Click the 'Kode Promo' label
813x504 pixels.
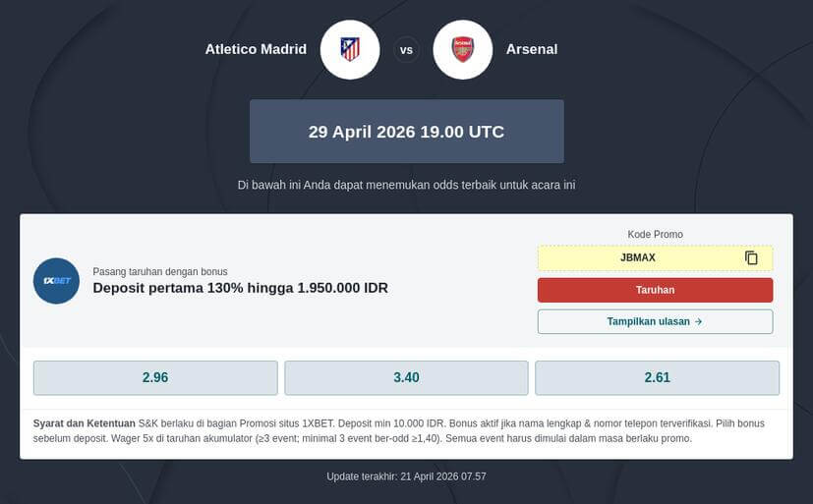pos(655,234)
